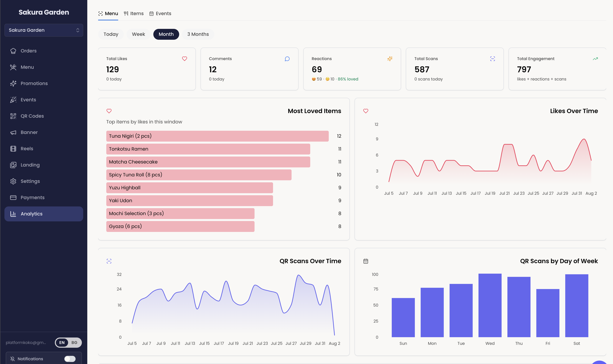The width and height of the screenshot is (613, 364).
Task: Click the sparkles icon on Reactions card
Action: [390, 59]
